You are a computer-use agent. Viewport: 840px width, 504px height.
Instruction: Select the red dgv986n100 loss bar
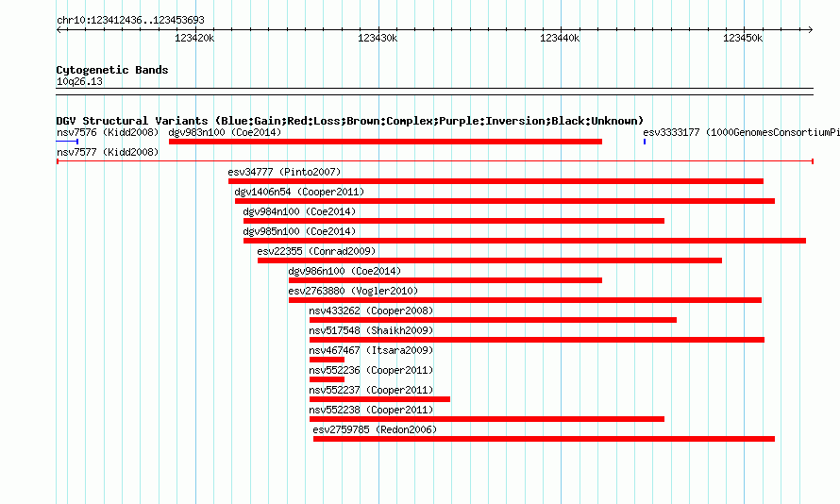click(445, 280)
